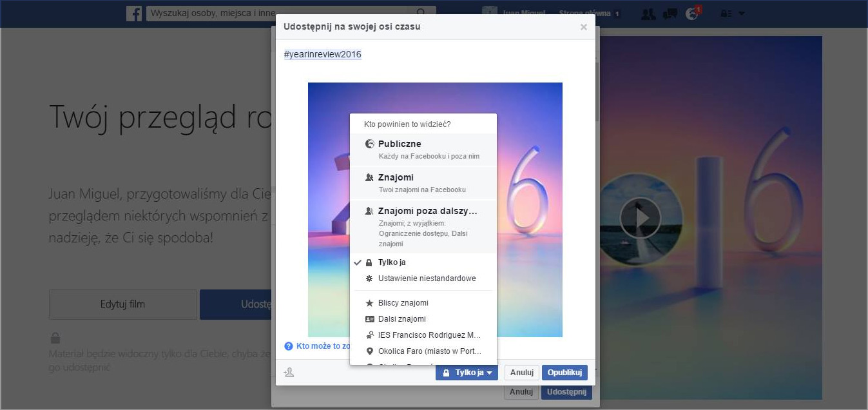Click the icon beside Znajomi poza dalszymi

tap(369, 211)
